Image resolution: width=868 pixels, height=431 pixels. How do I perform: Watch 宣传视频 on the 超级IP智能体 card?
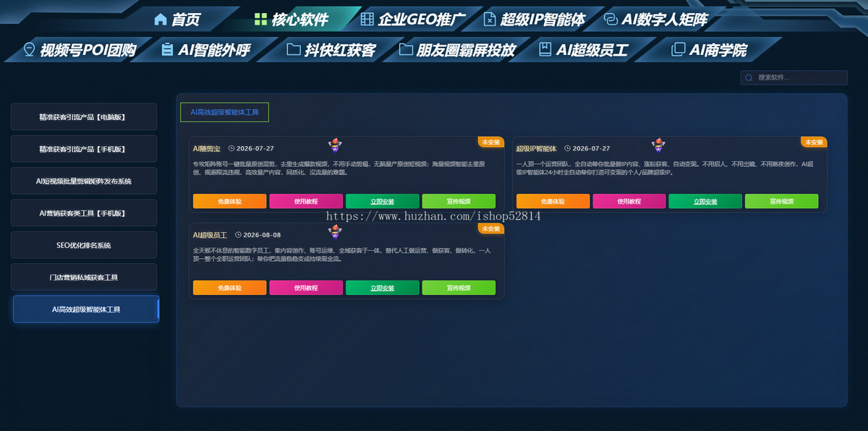pyautogui.click(x=782, y=201)
